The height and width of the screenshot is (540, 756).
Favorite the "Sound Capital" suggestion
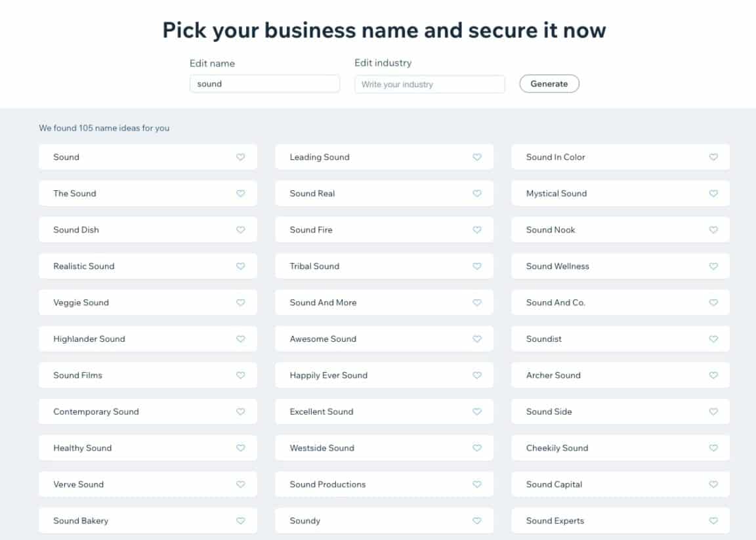tap(713, 484)
